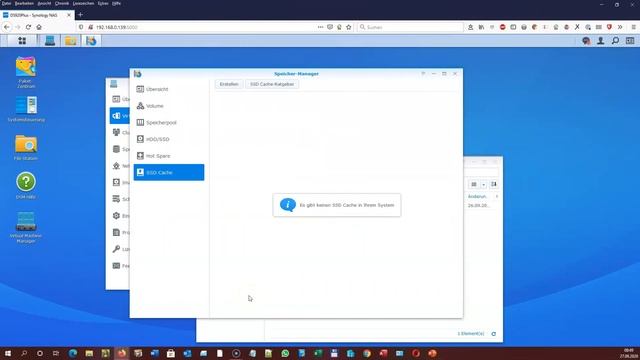Select SSD Cache in Speicher-Manager sidebar
Image resolution: width=640 pixels, height=360 pixels.
[169, 172]
